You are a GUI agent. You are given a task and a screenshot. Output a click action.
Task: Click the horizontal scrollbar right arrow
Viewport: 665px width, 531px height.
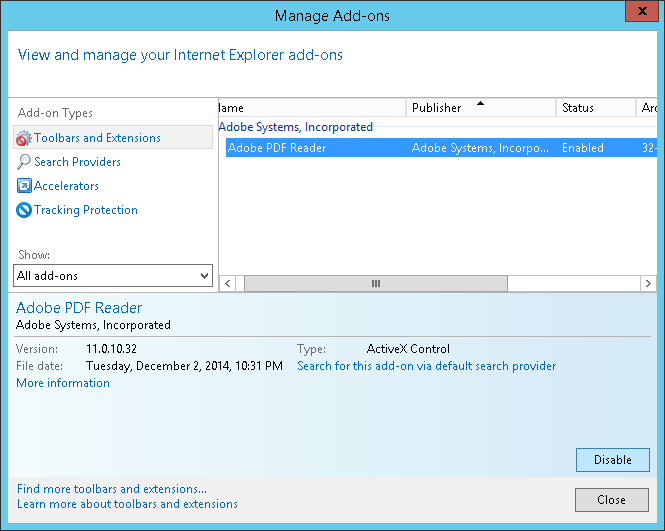[x=648, y=283]
